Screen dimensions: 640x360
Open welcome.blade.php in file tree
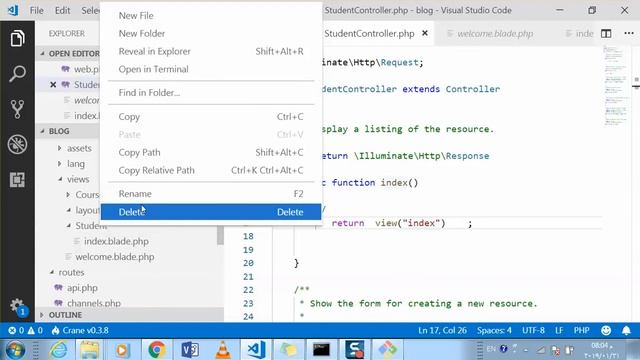(115, 257)
